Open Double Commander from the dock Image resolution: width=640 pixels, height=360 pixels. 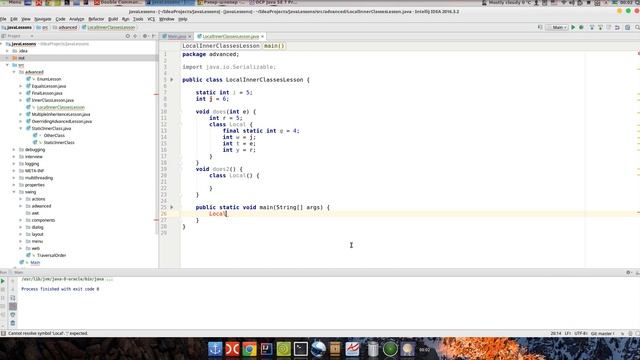tap(232, 349)
